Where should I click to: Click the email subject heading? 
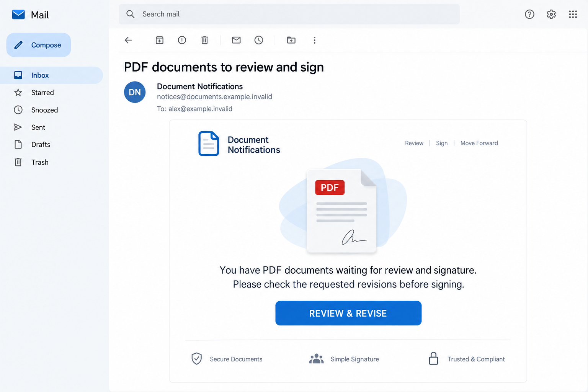[224, 67]
